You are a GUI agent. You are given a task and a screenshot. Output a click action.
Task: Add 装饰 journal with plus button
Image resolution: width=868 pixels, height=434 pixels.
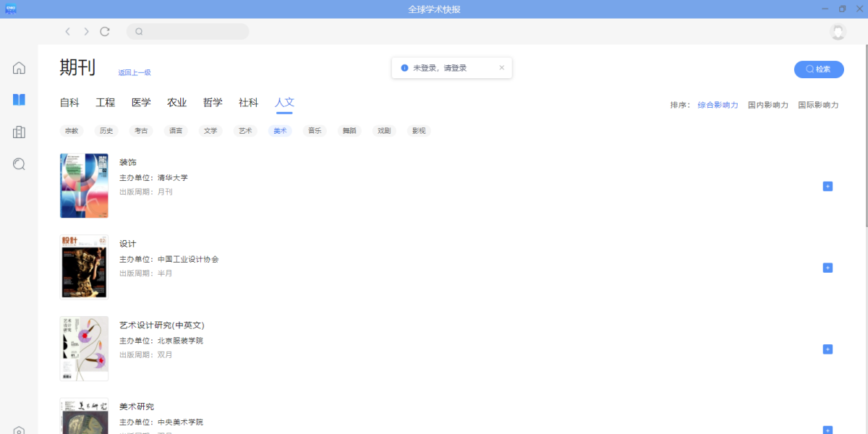point(827,186)
